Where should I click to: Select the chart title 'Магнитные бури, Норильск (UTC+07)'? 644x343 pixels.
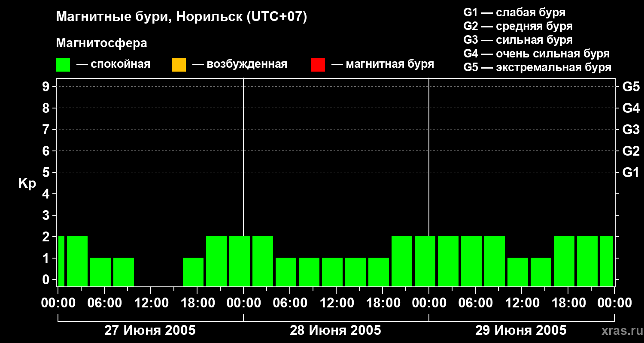(182, 17)
